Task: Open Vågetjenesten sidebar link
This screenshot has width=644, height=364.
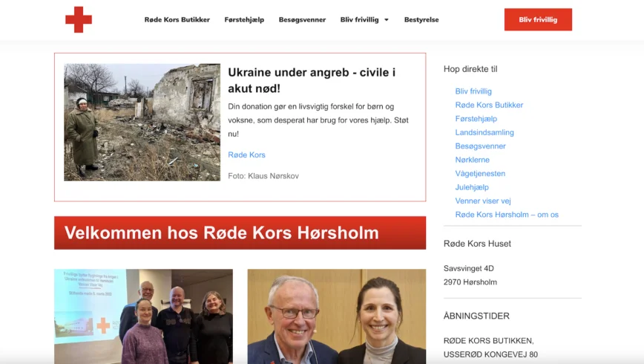Action: coord(480,174)
